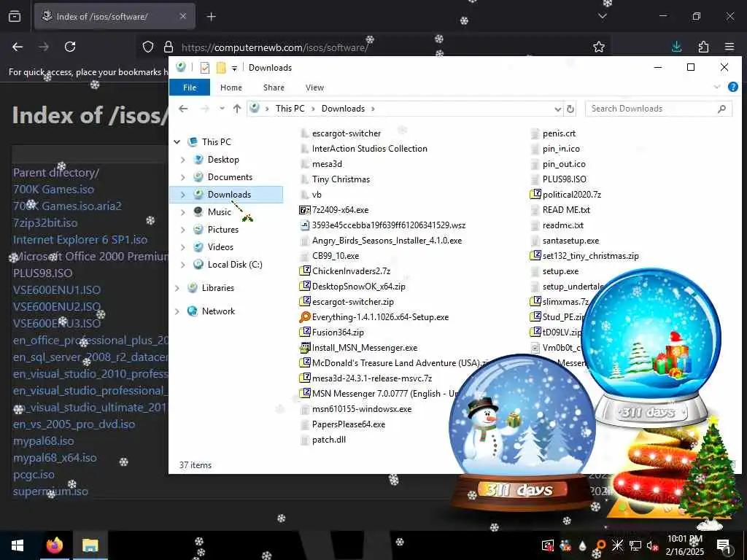Select the PLUS98.ISO file in Explorer
Screen dimensions: 747x560
point(564,179)
